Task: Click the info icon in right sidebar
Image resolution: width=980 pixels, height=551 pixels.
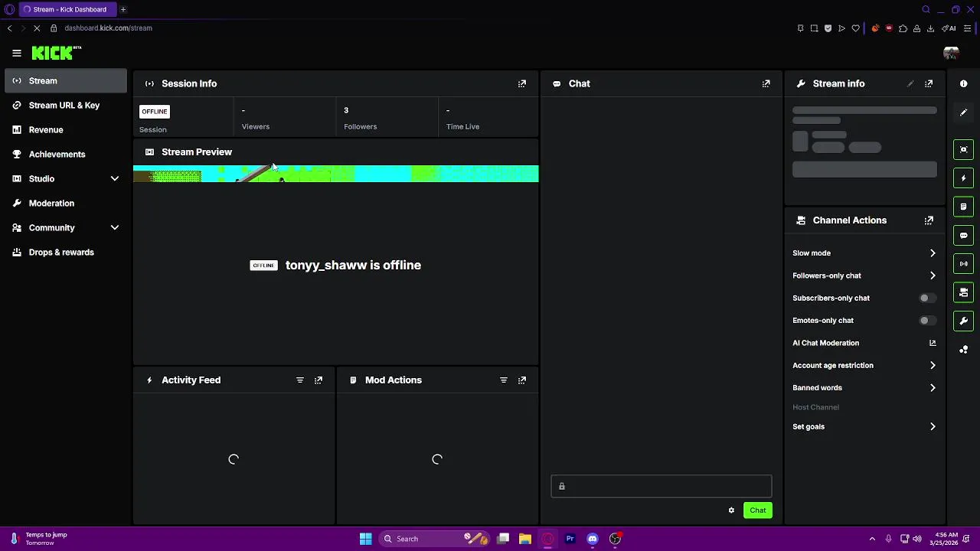Action: click(x=964, y=83)
